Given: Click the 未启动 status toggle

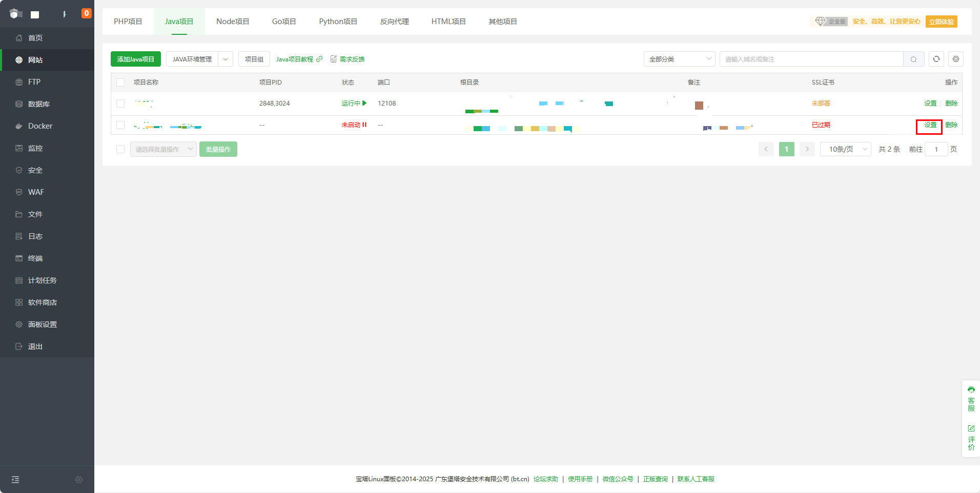Looking at the screenshot, I should coord(354,125).
